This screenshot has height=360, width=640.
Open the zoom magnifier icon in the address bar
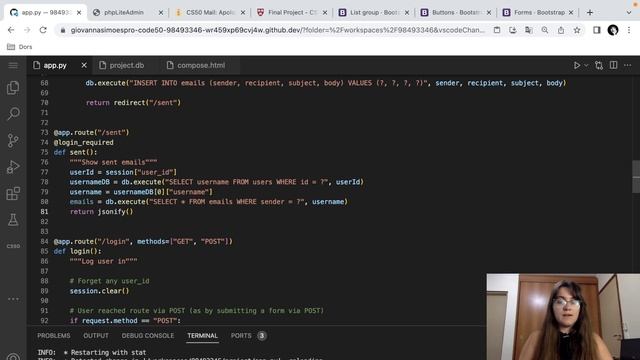tap(545, 30)
